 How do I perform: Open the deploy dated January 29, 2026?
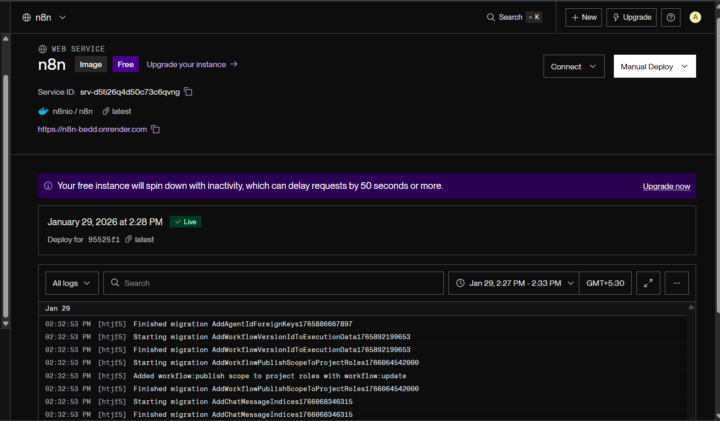coord(105,222)
